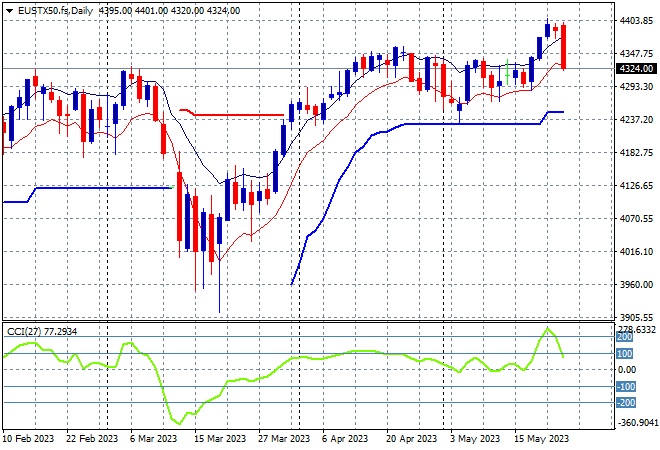This screenshot has width=660, height=450.
Task: Click the 3 May 2023 date label
Action: [x=476, y=439]
